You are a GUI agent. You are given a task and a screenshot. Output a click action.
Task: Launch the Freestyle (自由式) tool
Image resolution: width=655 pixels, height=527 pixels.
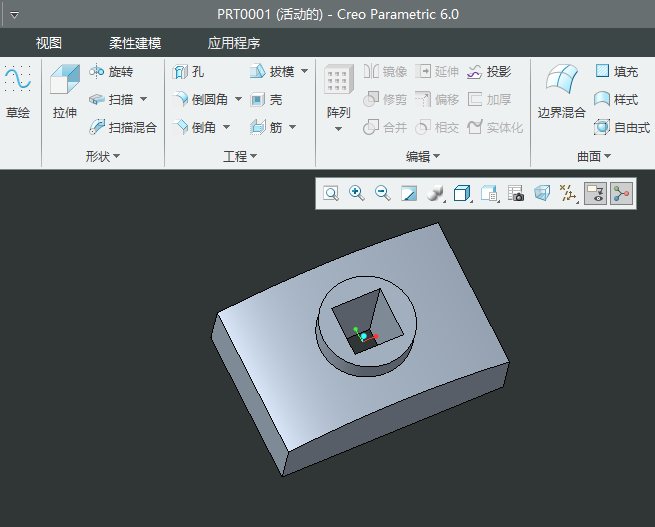click(622, 127)
